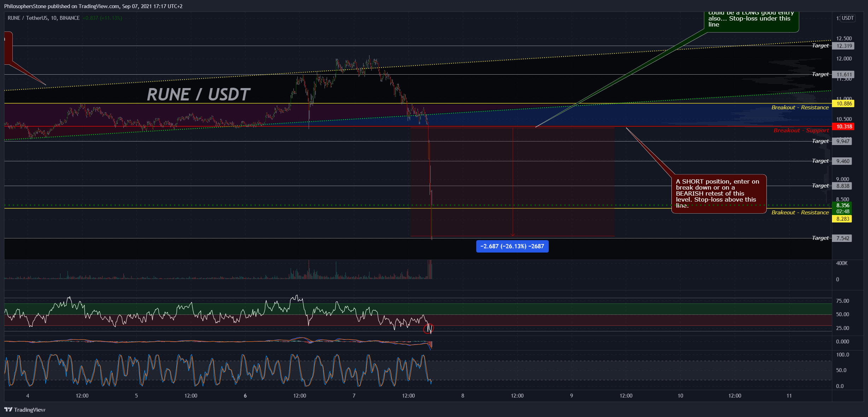Click the 11.611 target price label
This screenshot has width=868, height=417.
click(843, 75)
